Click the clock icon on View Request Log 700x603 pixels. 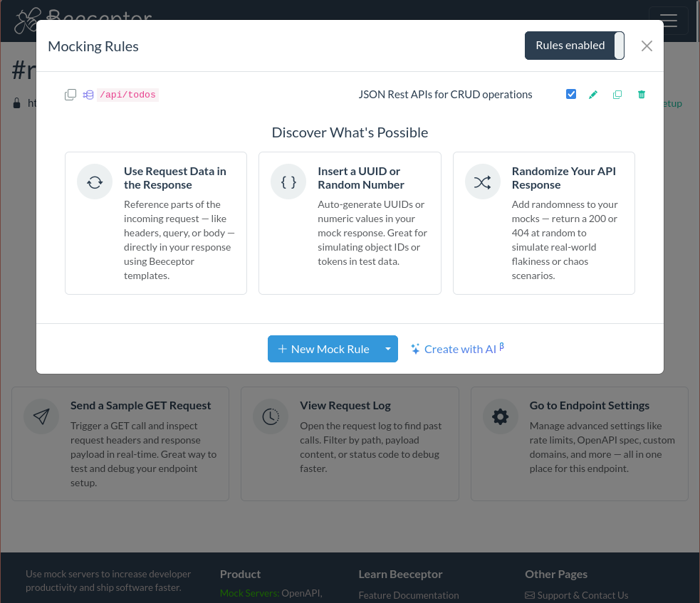coord(271,416)
